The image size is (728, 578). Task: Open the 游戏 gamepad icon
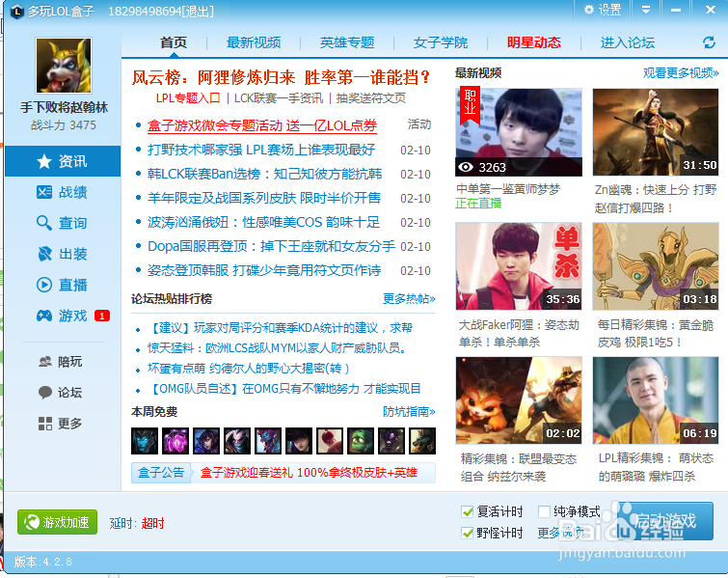(x=44, y=316)
